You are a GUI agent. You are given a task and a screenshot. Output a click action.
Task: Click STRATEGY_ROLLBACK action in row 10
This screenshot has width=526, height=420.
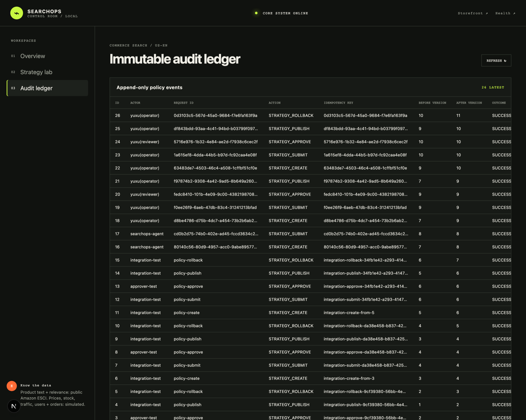[291, 326]
